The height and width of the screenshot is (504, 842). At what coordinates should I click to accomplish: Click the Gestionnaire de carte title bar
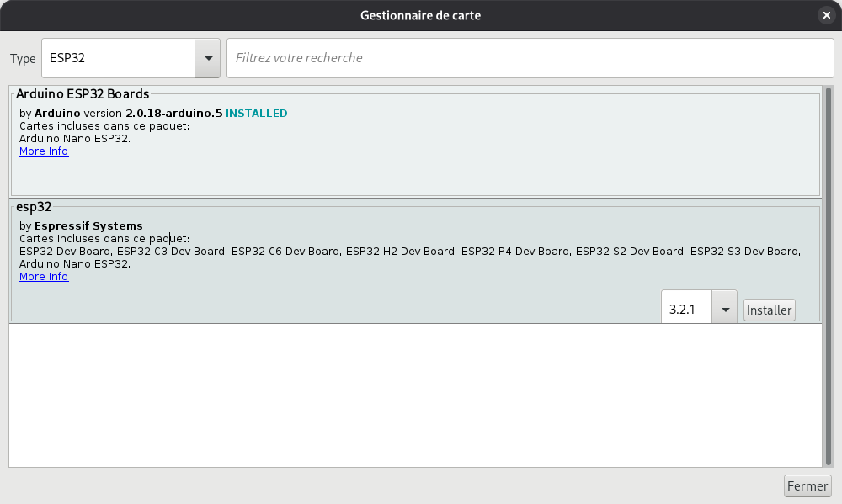[420, 15]
